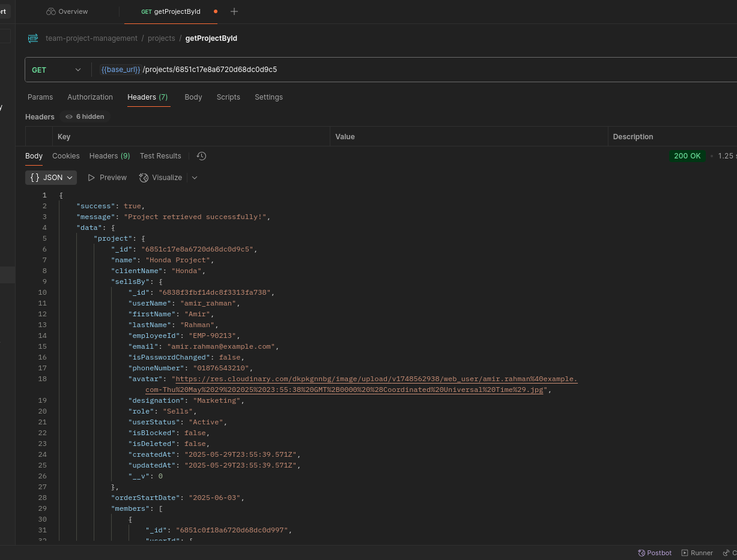
Task: Show the 6 hidden headers
Action: 85,116
